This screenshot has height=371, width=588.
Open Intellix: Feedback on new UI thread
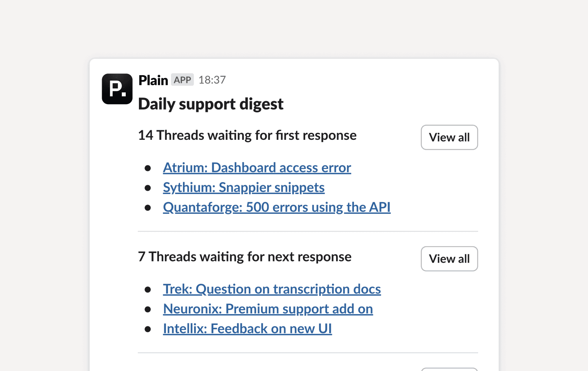[248, 329]
